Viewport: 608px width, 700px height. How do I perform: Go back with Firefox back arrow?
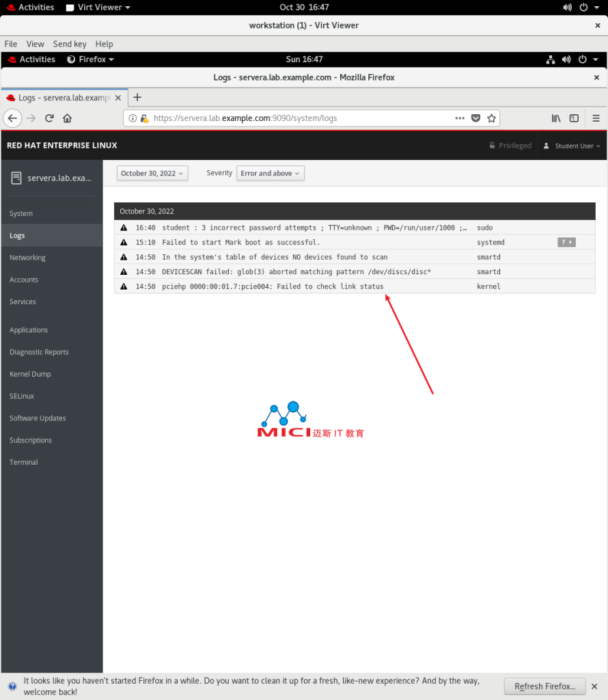coord(12,118)
